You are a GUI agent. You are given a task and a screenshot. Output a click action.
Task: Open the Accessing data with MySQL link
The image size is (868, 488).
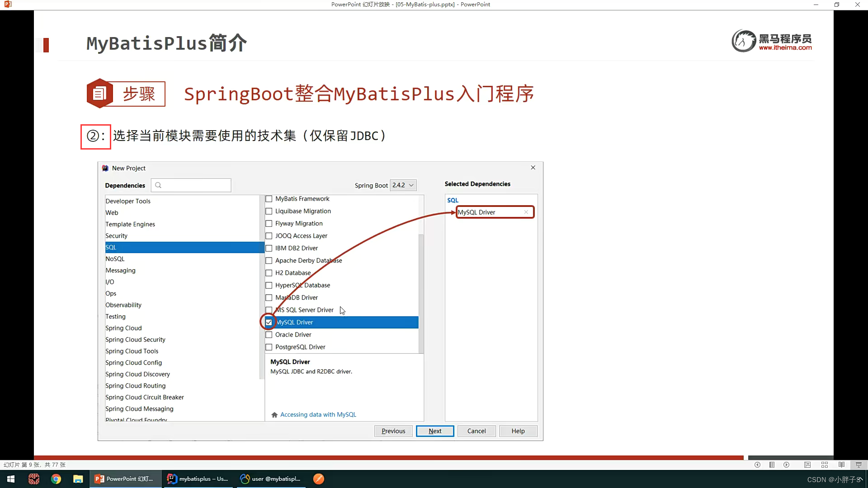(x=318, y=414)
